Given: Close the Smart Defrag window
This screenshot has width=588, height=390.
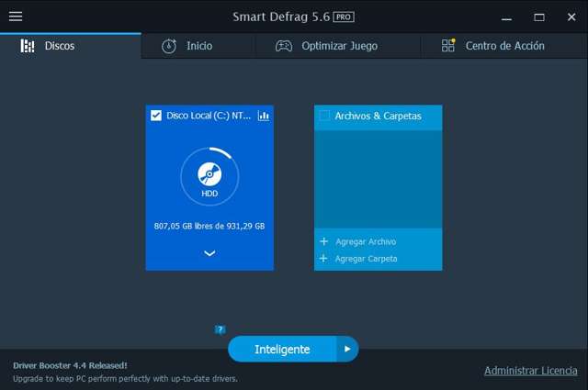Looking at the screenshot, I should click(571, 17).
